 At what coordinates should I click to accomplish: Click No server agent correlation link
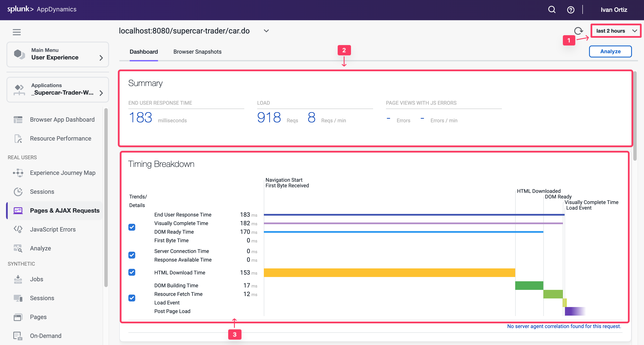coord(564,326)
